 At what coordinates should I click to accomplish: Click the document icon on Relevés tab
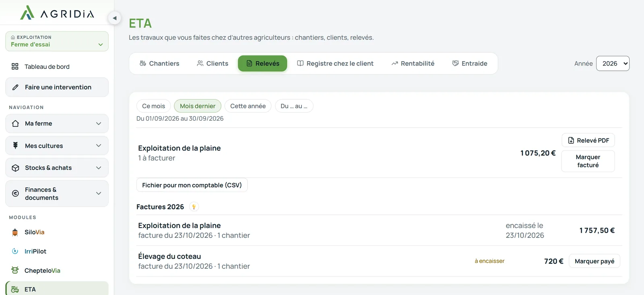[x=249, y=64]
